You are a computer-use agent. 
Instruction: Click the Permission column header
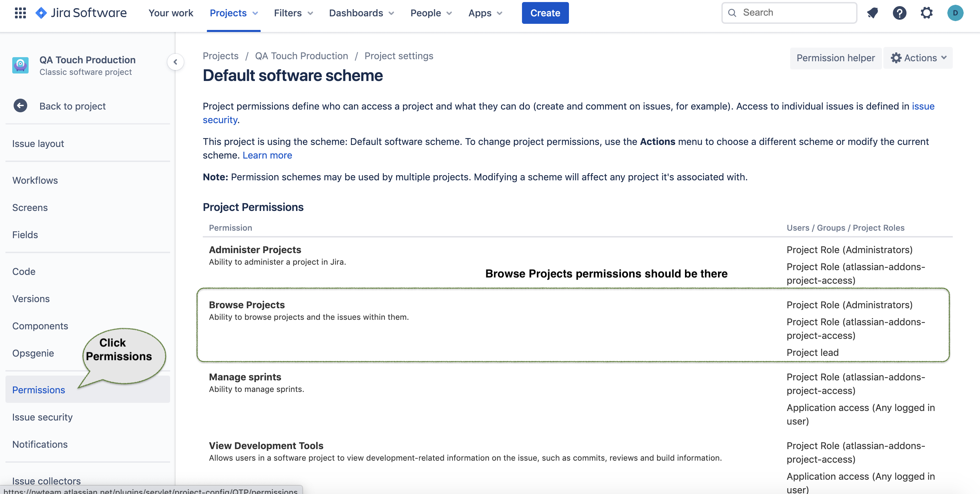[231, 227]
